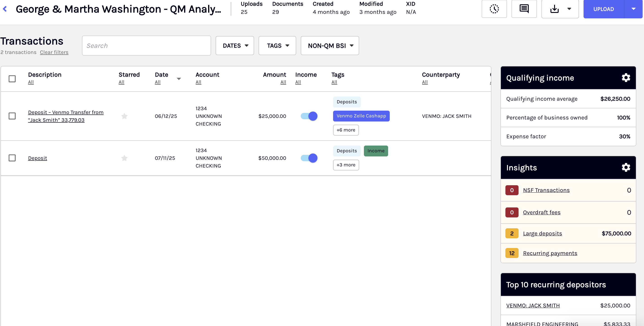The width and height of the screenshot is (644, 326).
Task: Click the Venmo Zelle Cashapp tag
Action: (361, 116)
